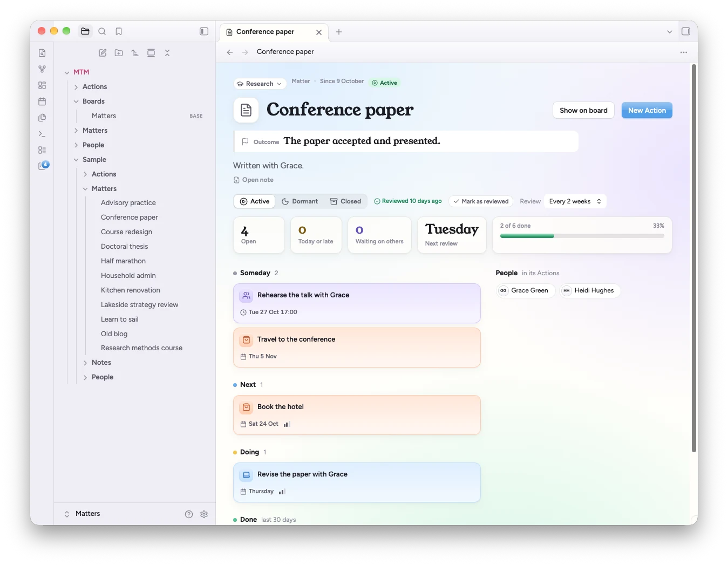
Task: Open a new tab with plus button
Action: (339, 32)
